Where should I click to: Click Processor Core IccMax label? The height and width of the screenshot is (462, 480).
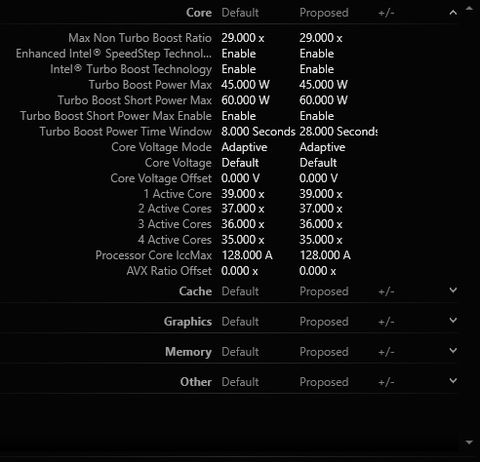[x=154, y=256]
